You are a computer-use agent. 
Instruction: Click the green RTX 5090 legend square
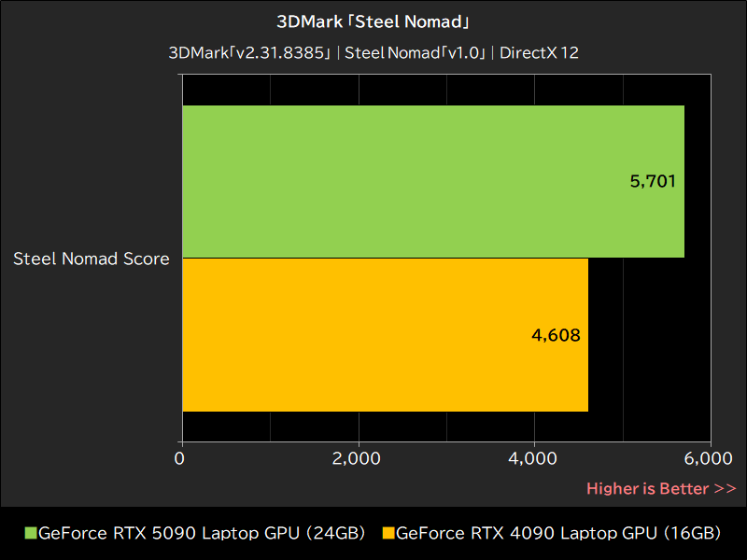click(33, 533)
